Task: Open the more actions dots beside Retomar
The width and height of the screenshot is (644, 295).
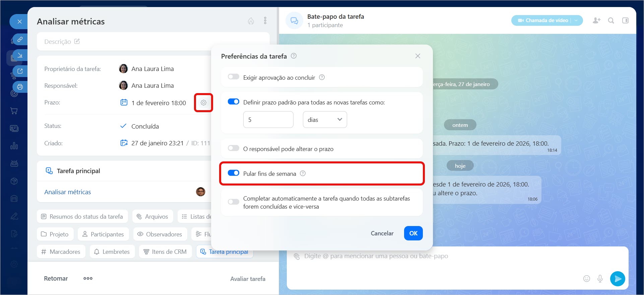Action: (x=88, y=279)
